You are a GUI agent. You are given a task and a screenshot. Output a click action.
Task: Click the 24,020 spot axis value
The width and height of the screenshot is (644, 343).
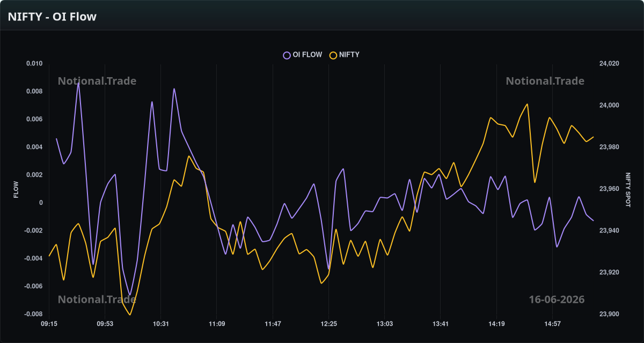(x=609, y=64)
